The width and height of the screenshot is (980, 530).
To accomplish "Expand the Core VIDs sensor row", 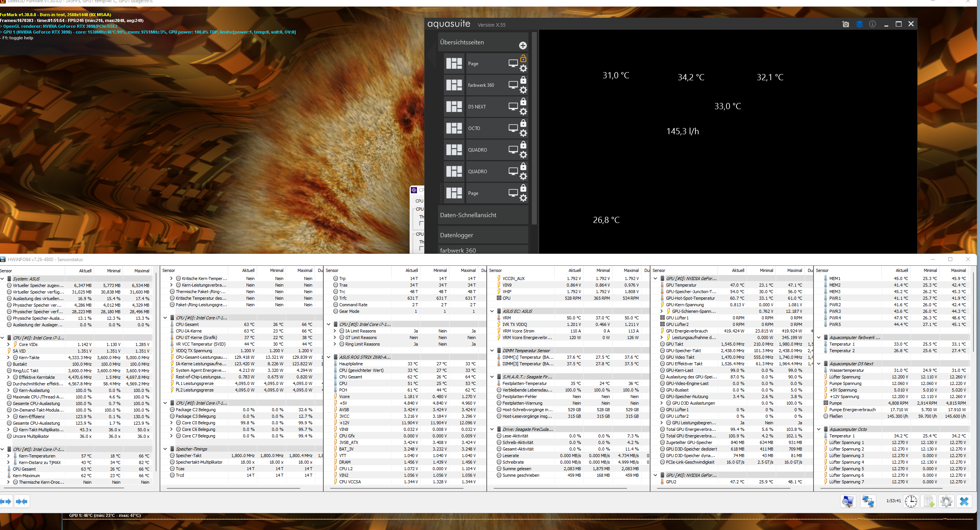I will pyautogui.click(x=8, y=344).
